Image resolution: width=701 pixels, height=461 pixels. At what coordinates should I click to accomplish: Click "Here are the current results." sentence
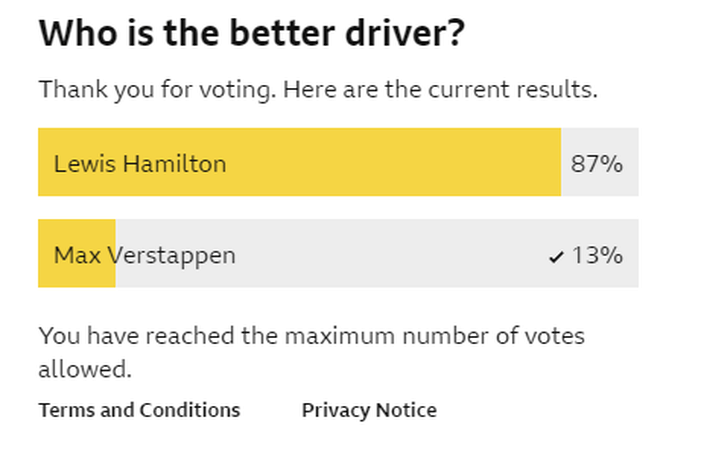tap(440, 89)
